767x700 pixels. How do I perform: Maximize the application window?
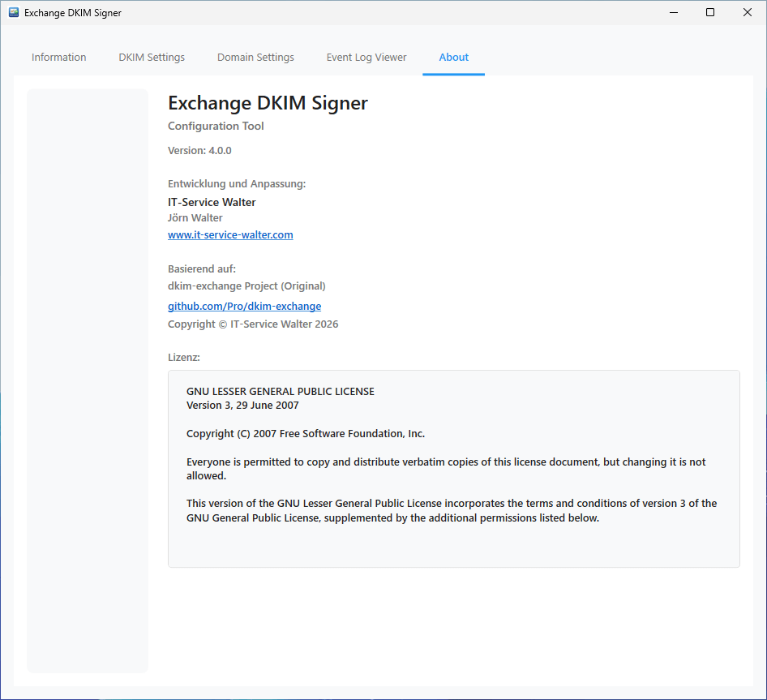point(710,13)
